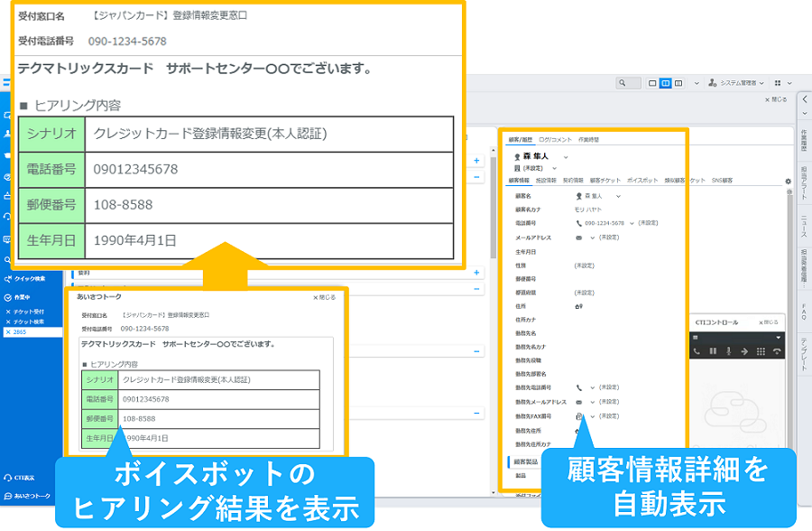The image size is (812, 531).
Task: Open the customer info settings gear icon
Action: click(789, 182)
